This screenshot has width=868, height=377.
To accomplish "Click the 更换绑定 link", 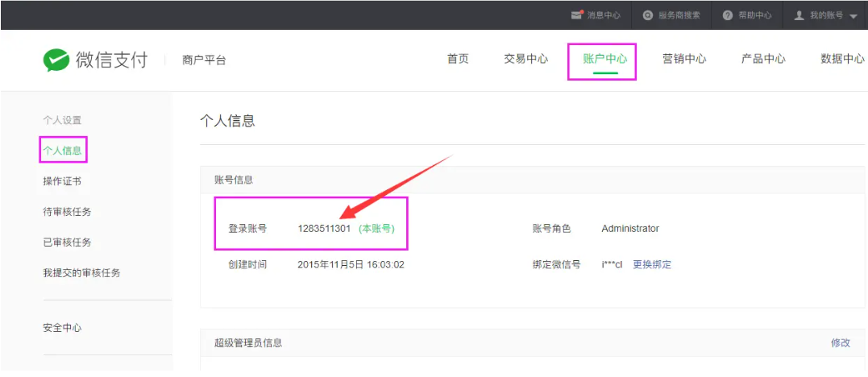I will point(652,264).
